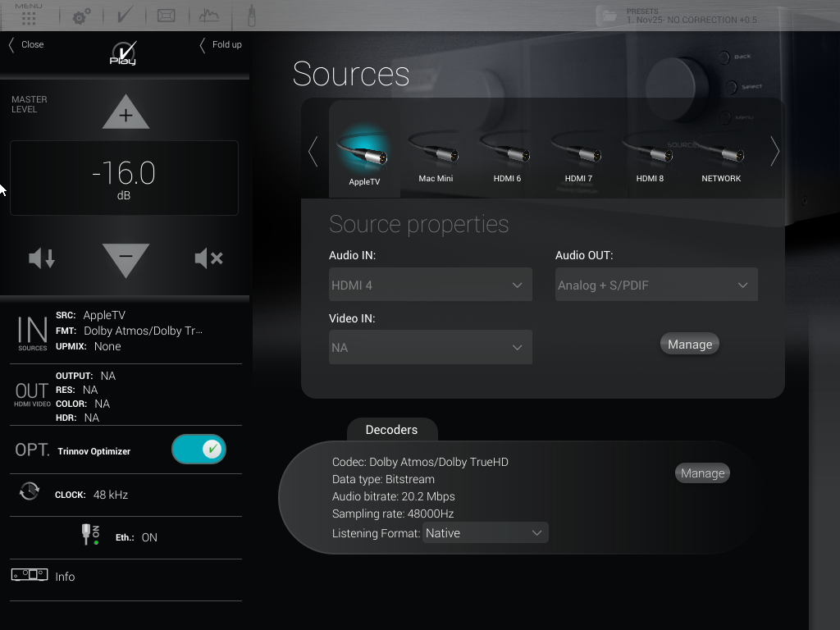Click the clock sync icon

30,492
